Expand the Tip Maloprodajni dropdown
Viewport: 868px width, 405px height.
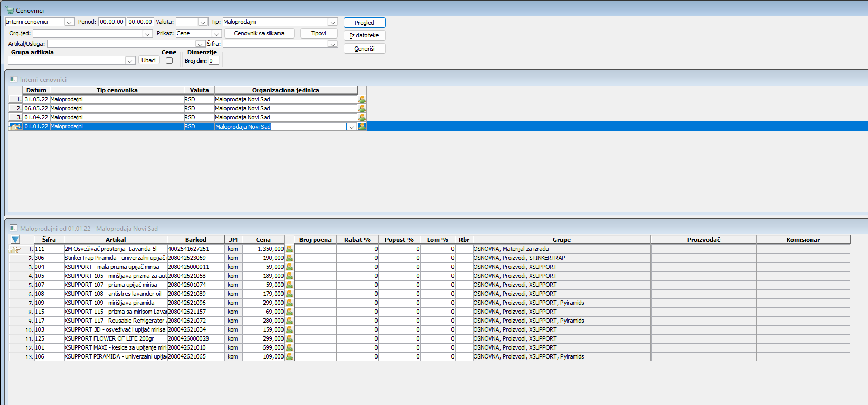(x=333, y=22)
